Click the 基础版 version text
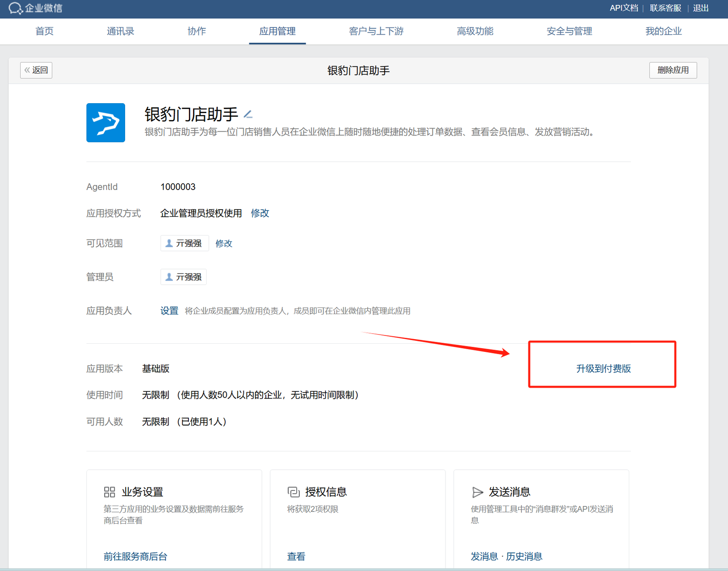This screenshot has height=571, width=728. [x=156, y=368]
